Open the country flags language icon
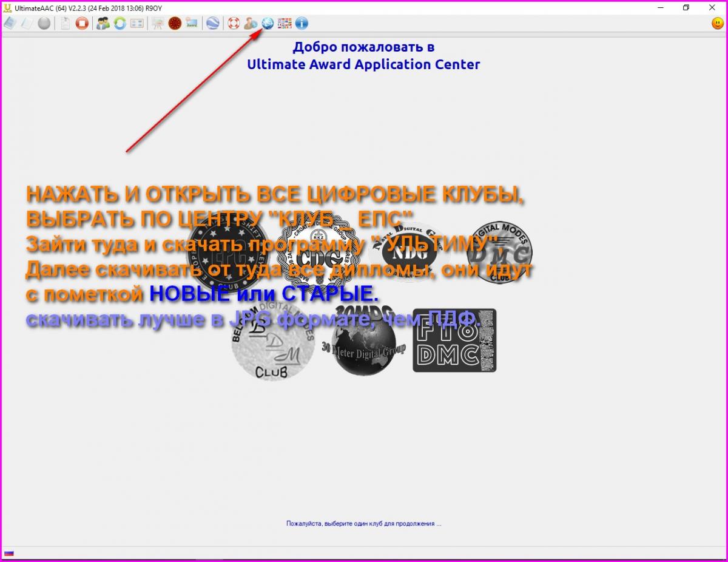The width and height of the screenshot is (728, 562). click(285, 24)
